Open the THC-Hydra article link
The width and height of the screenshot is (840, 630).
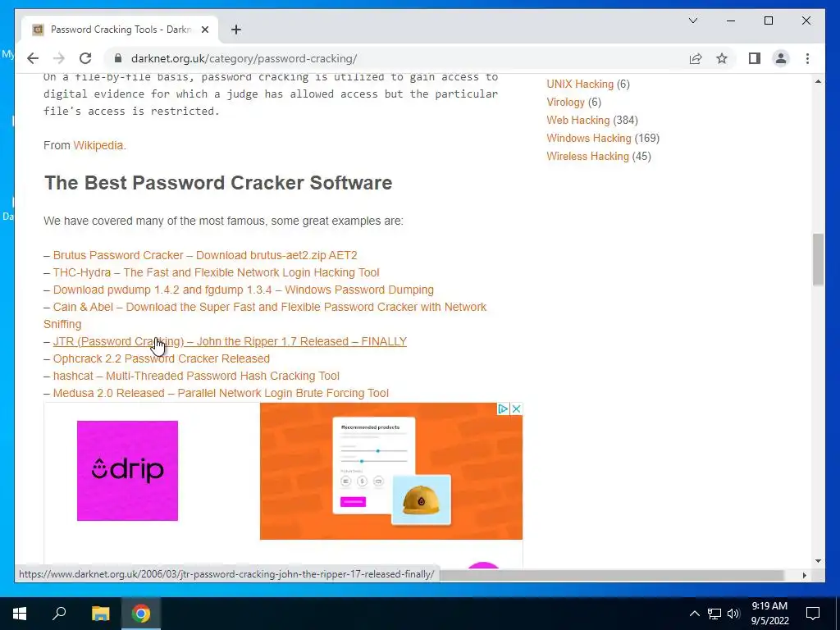[x=216, y=272]
